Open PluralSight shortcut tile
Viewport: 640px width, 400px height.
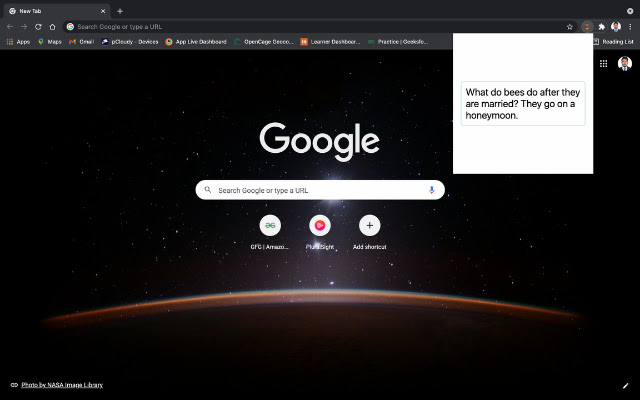tap(320, 232)
